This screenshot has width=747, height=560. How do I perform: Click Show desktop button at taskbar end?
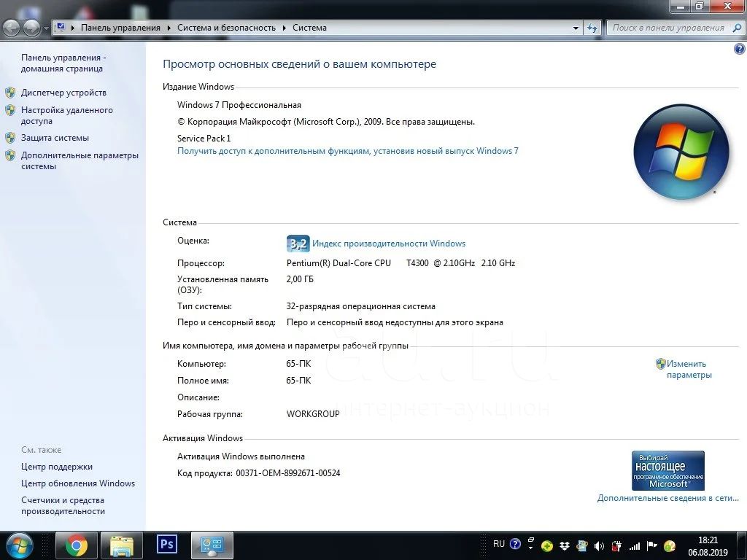tap(742, 545)
